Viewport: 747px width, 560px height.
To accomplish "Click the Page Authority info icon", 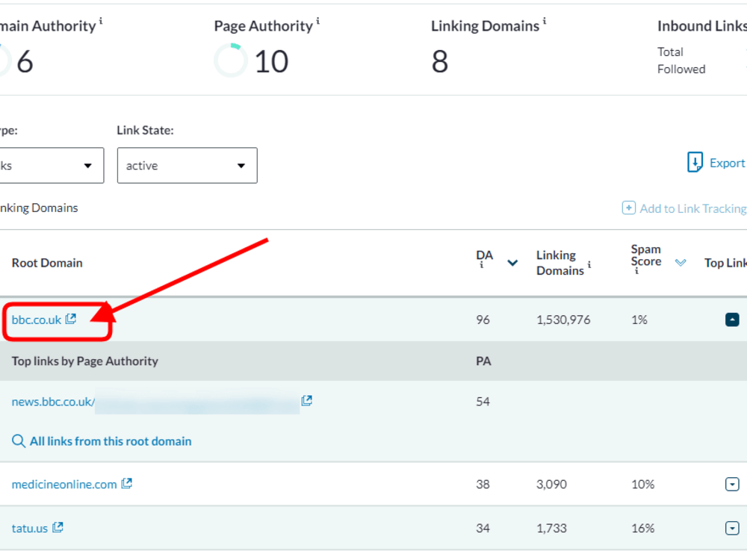I will click(x=317, y=20).
